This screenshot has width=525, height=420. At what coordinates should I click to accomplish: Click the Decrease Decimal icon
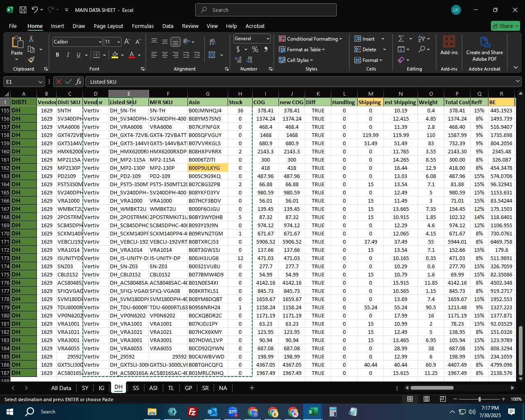coord(250,60)
